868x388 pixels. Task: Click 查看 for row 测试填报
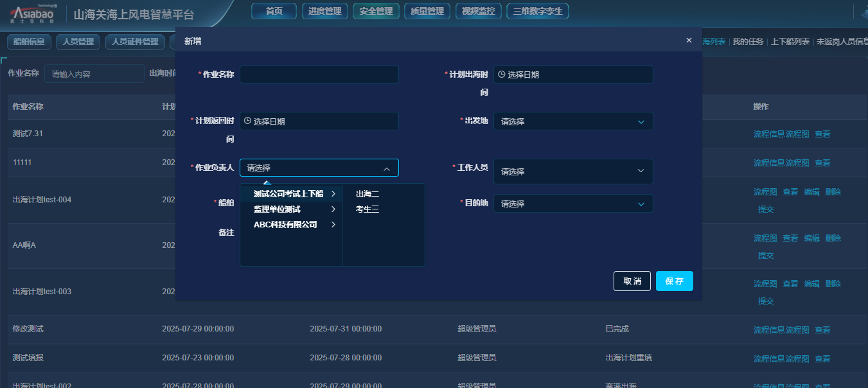pyautogui.click(x=822, y=359)
